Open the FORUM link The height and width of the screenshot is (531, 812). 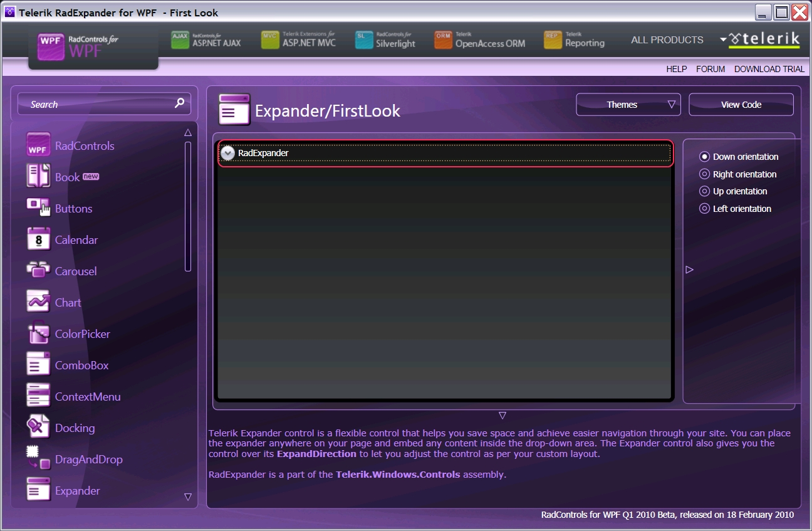point(710,69)
